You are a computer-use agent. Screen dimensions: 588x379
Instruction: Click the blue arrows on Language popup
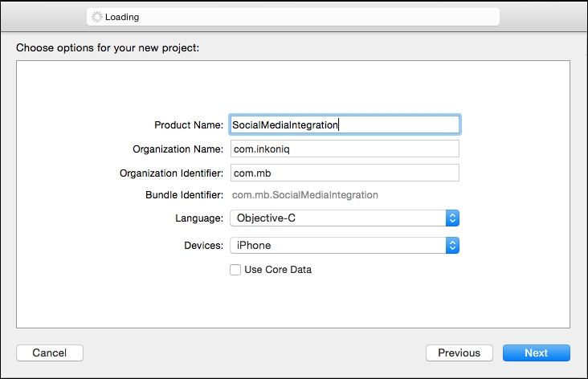(452, 218)
